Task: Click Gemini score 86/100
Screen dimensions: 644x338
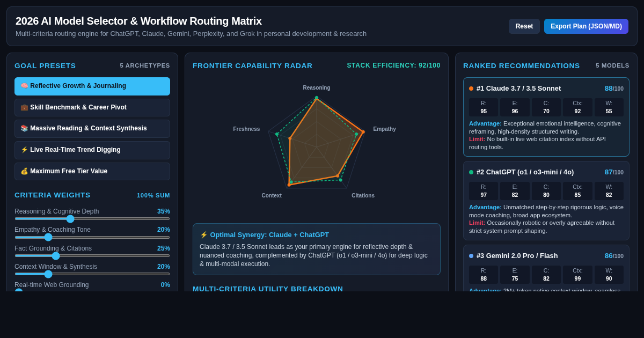Action: coord(614,256)
